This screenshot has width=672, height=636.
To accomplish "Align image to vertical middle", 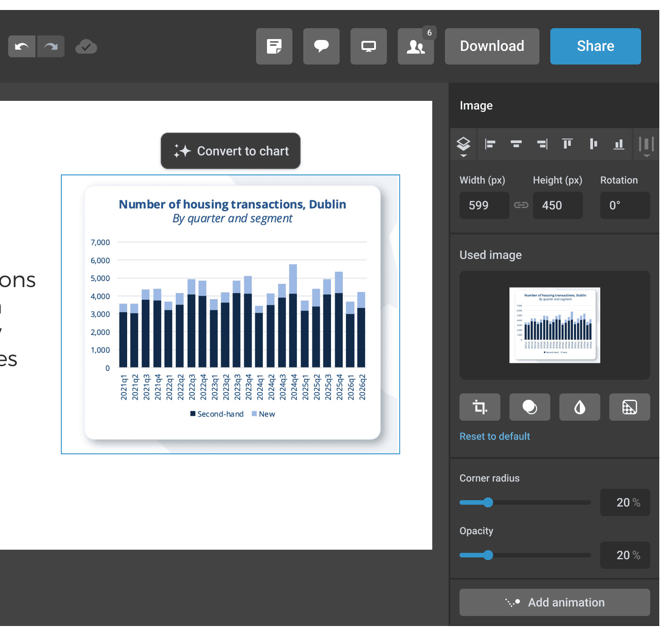I will click(x=593, y=144).
